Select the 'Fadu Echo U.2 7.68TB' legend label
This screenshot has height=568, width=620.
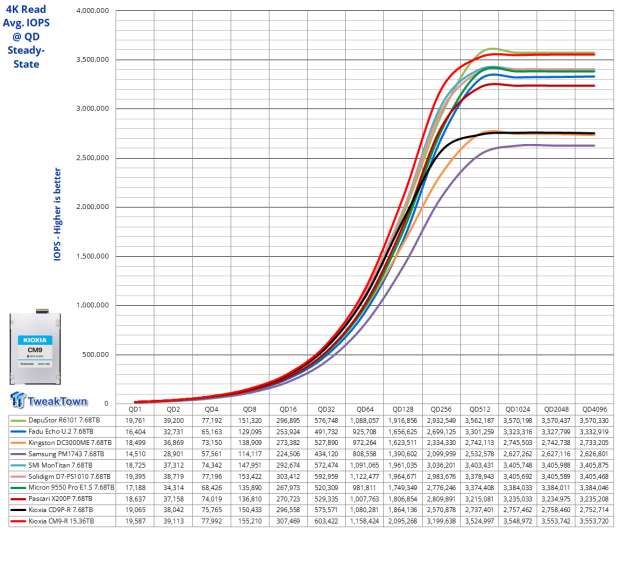coord(61,432)
